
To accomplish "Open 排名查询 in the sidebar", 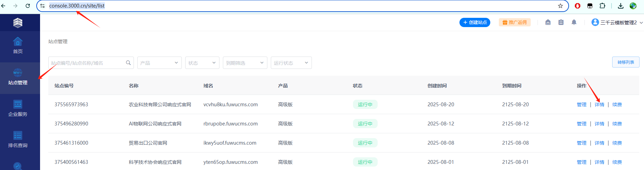I will coord(18,140).
